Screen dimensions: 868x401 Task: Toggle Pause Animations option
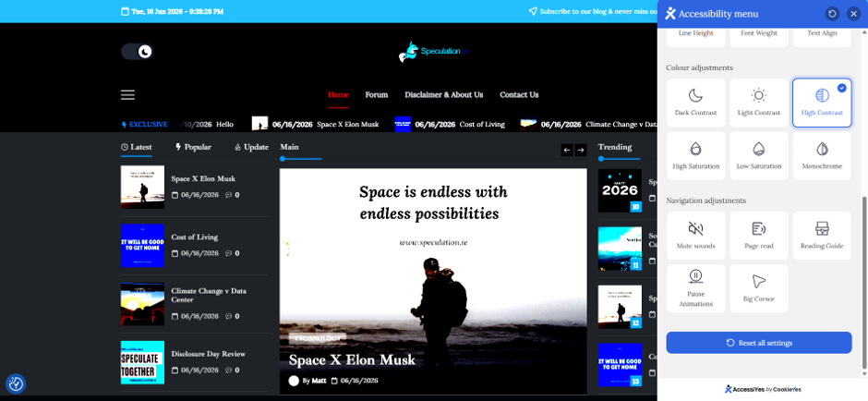pos(696,288)
